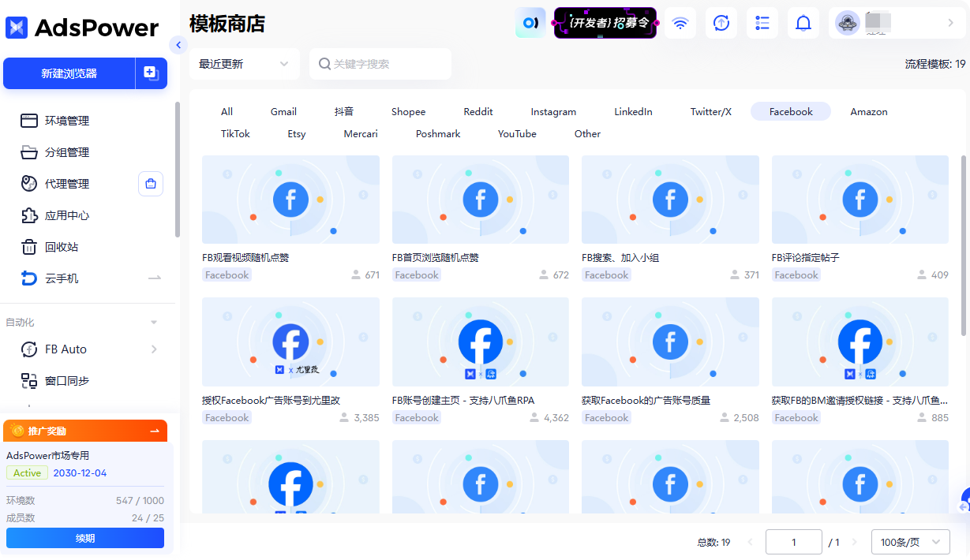
Task: Click the search magnifier icon
Action: (324, 64)
